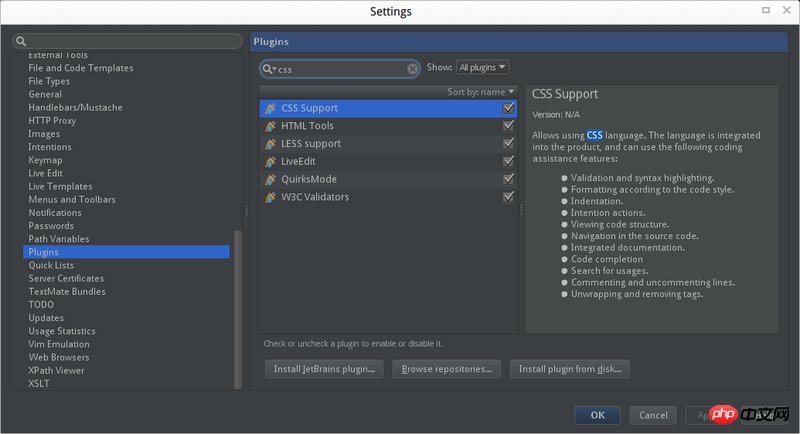This screenshot has width=800, height=434.
Task: Confirm settings with OK button
Action: point(597,415)
